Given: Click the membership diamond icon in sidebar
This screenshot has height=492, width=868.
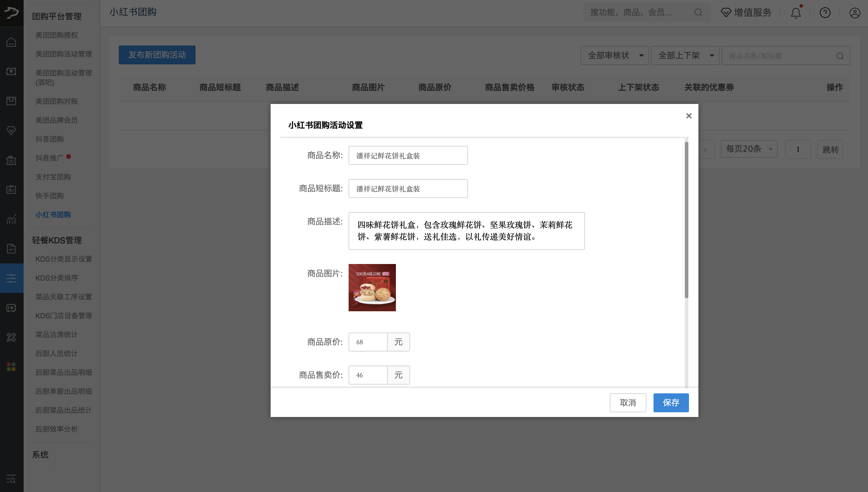Looking at the screenshot, I should pyautogui.click(x=11, y=131).
